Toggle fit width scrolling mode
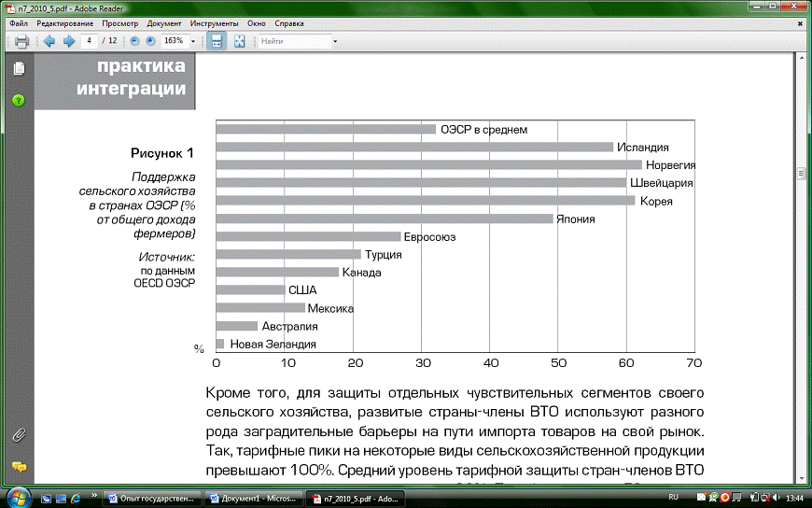The image size is (812, 508). click(217, 41)
